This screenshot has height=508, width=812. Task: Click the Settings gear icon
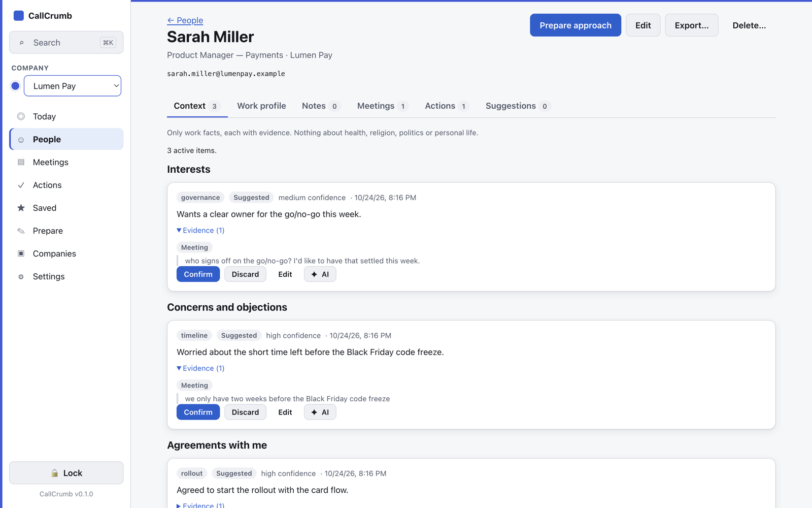pyautogui.click(x=21, y=277)
